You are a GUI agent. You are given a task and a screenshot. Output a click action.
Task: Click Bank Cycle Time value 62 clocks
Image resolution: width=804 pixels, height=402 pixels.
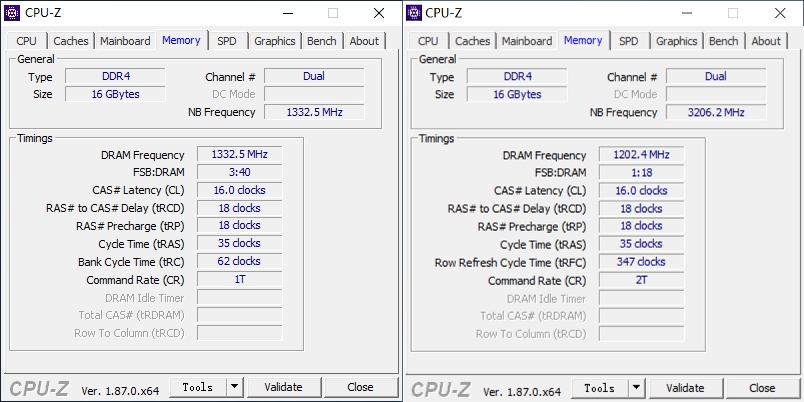click(x=239, y=262)
